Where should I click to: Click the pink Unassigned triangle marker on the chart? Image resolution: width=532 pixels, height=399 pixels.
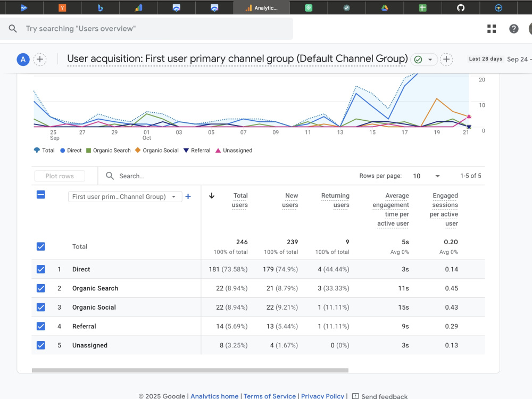coord(469,117)
